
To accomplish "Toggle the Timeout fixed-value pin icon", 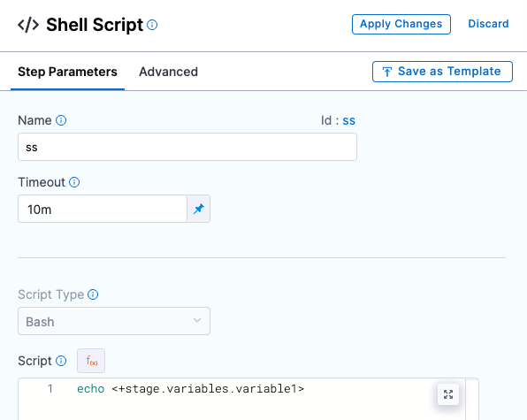I will click(199, 209).
